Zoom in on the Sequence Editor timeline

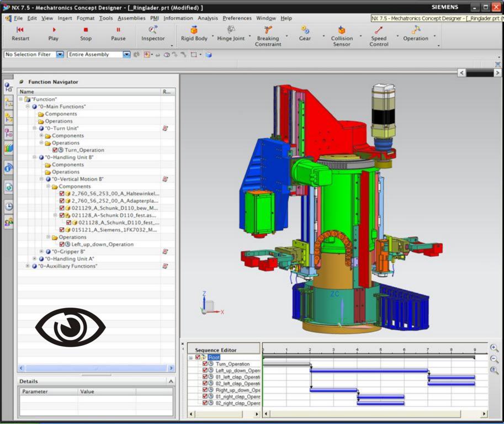[x=494, y=348]
